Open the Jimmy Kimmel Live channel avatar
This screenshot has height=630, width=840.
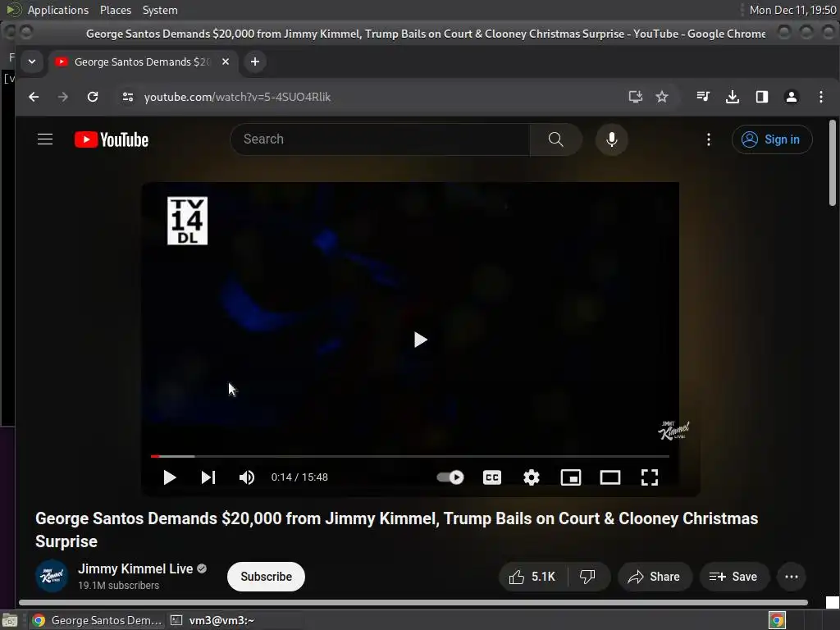click(x=52, y=577)
